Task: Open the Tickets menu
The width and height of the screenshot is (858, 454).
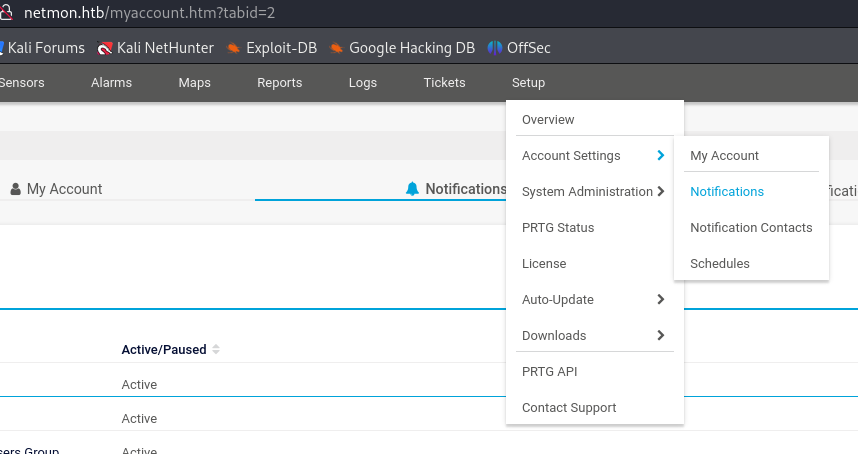Action: [x=444, y=83]
